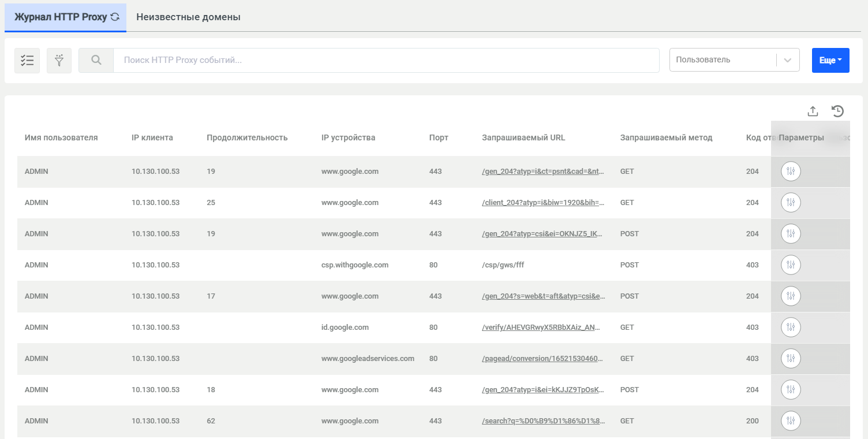
Task: Export the table with the upload icon
Action: coord(813,111)
